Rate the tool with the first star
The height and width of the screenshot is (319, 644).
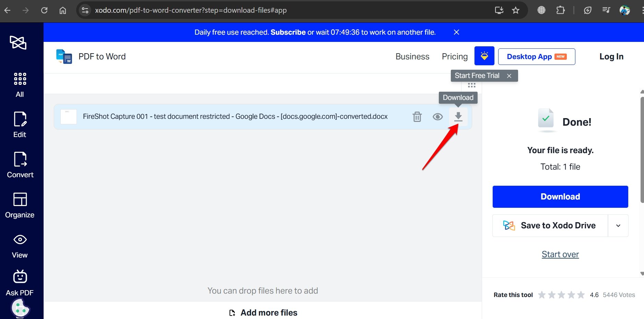point(542,295)
